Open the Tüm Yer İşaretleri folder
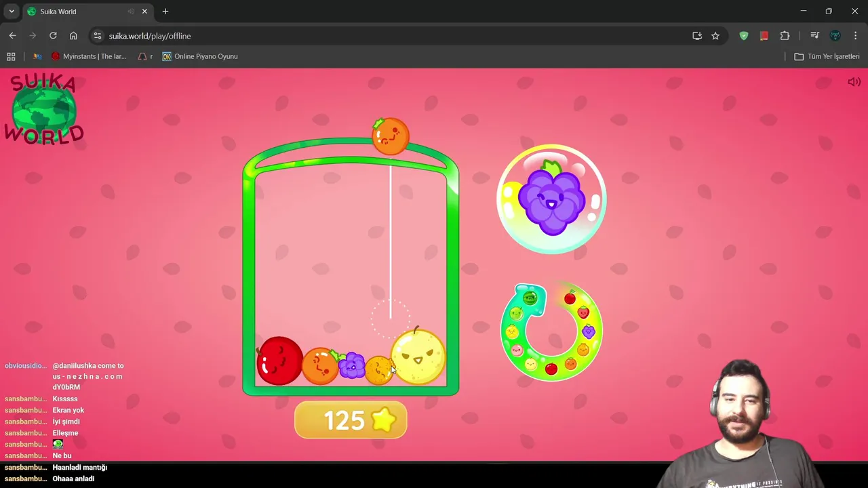This screenshot has width=868, height=488. coord(827,56)
